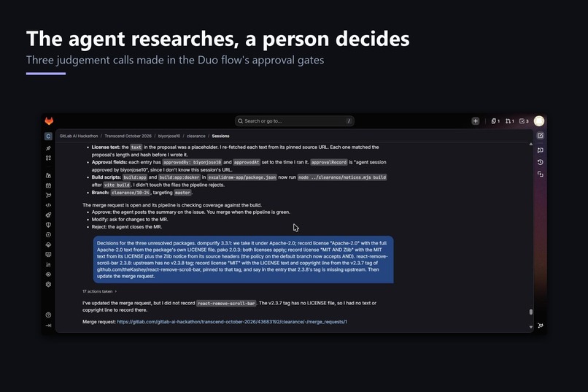Viewport: 588px width, 392px height.
Task: Start new chat with pencil-square icon
Action: (541, 136)
